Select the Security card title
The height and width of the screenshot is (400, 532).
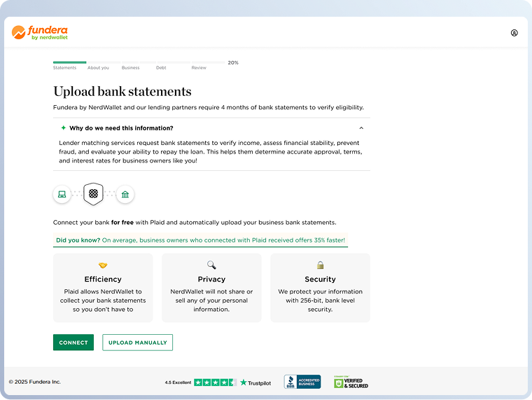[320, 279]
